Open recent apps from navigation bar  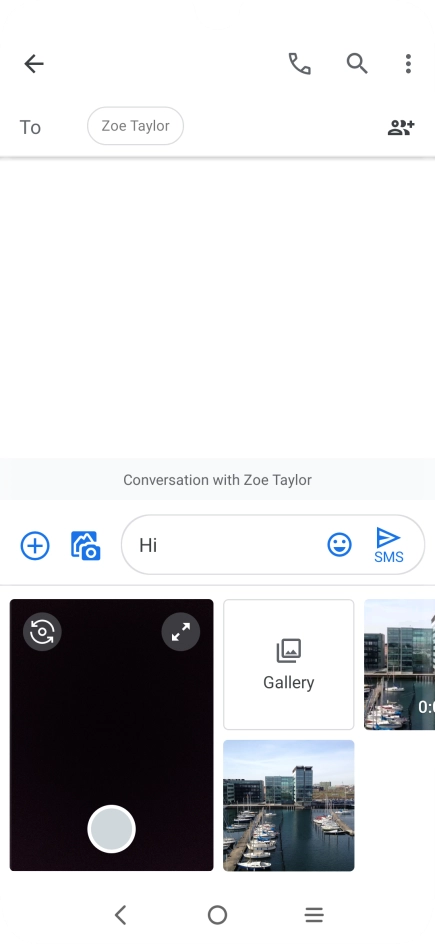tap(314, 915)
